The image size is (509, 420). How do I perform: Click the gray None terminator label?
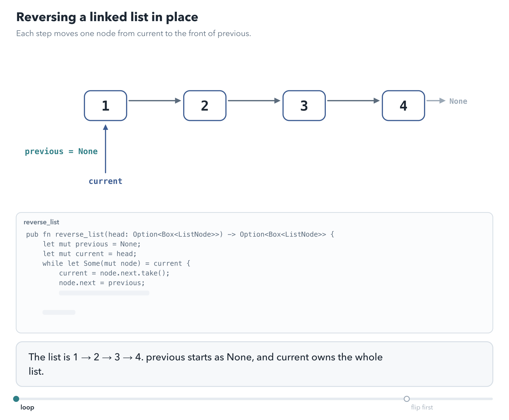[458, 101]
